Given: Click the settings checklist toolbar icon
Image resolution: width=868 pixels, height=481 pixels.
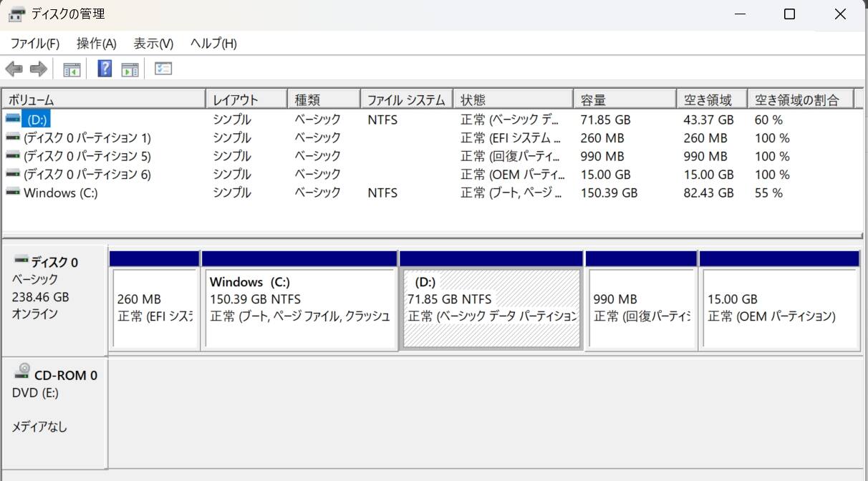Looking at the screenshot, I should pos(163,69).
